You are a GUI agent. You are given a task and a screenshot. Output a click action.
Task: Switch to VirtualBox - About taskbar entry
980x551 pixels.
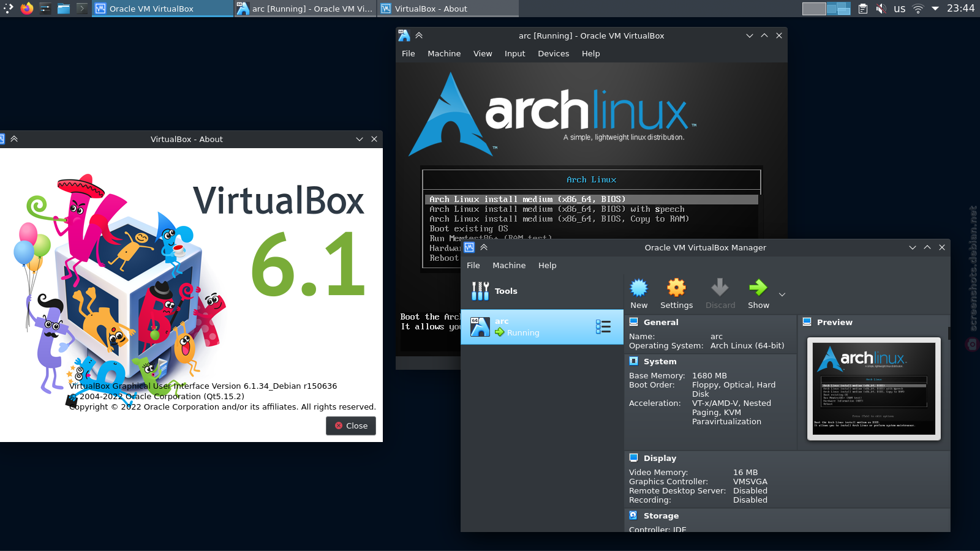448,9
